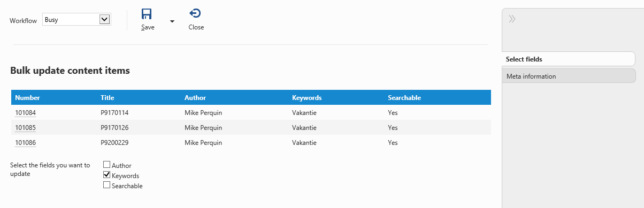Image resolution: width=644 pixels, height=208 pixels.
Task: Enable the Author checkbox
Action: (106, 165)
